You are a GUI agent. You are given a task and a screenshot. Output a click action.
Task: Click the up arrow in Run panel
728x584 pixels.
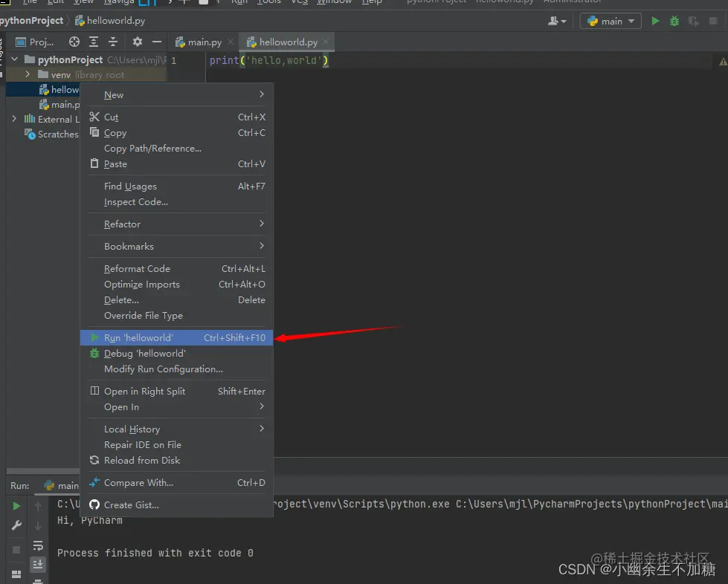tap(38, 506)
